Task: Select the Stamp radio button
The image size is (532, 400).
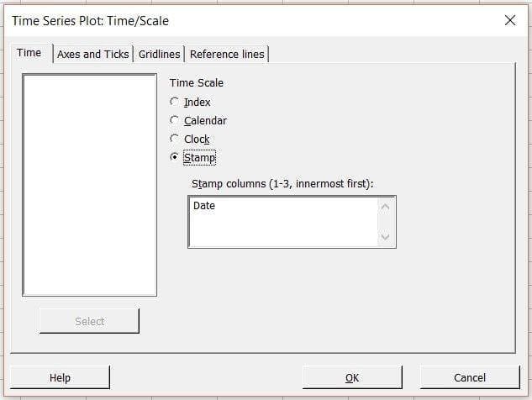Action: click(175, 157)
